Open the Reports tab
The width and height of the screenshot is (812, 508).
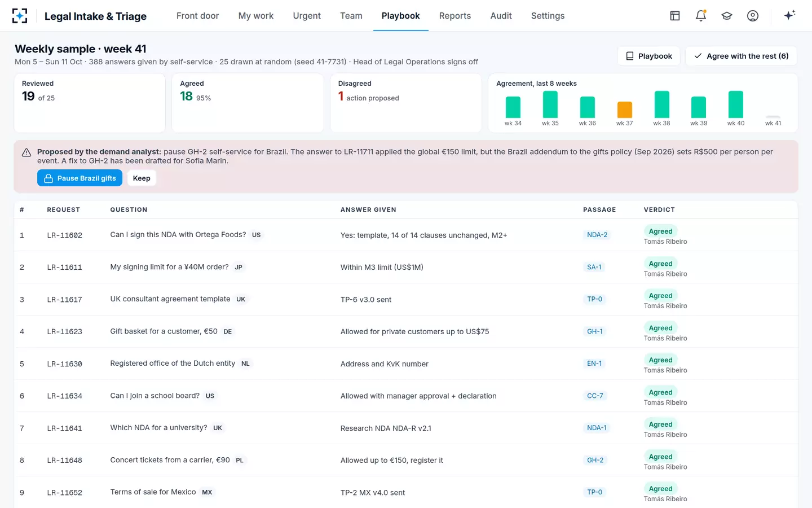(455, 16)
